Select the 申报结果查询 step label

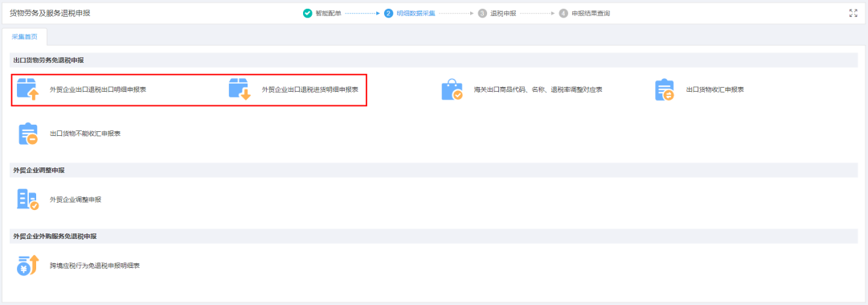click(x=592, y=14)
